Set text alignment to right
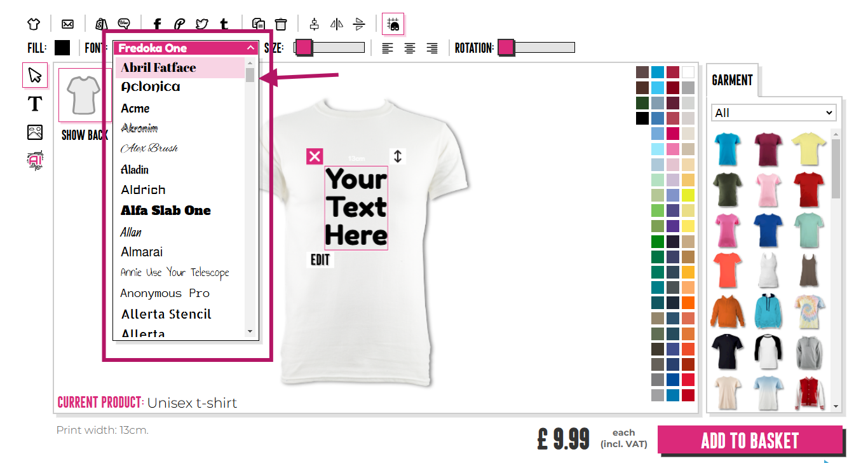The width and height of the screenshot is (868, 463). tap(432, 48)
